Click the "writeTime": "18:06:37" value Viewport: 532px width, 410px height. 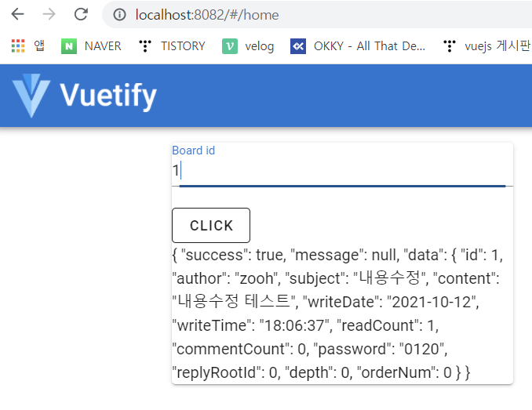(x=253, y=325)
